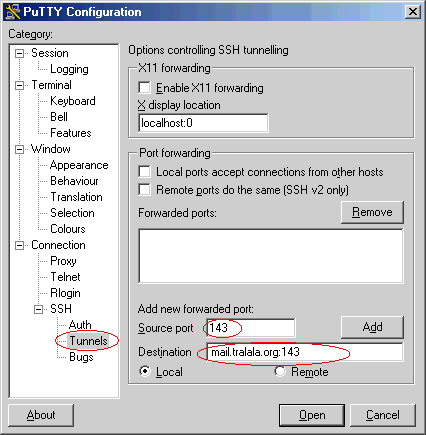Click Open to start the session

[312, 415]
